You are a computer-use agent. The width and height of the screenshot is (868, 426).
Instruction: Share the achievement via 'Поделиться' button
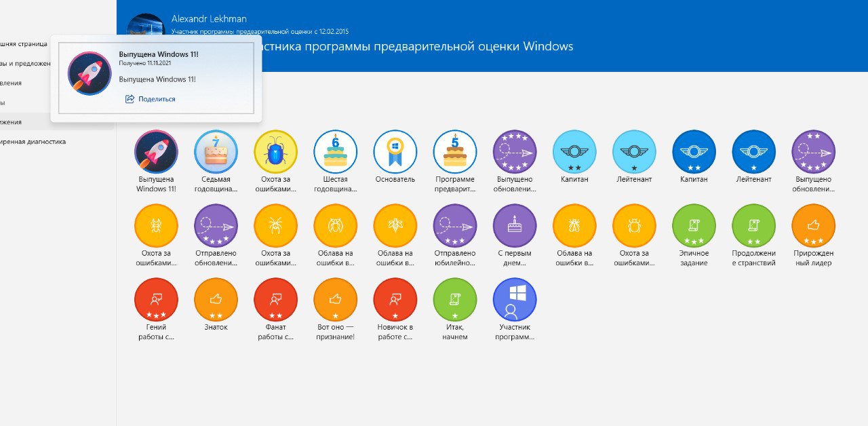pos(151,99)
